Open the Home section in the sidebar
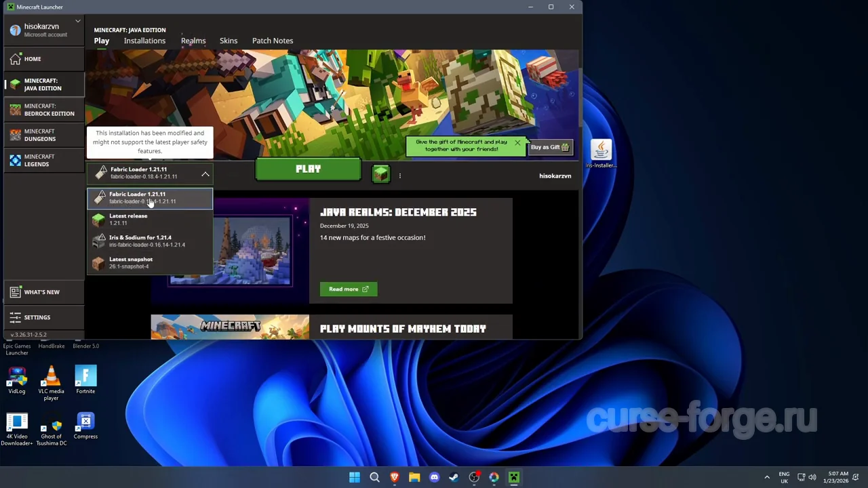The width and height of the screenshot is (868, 488). pyautogui.click(x=44, y=59)
